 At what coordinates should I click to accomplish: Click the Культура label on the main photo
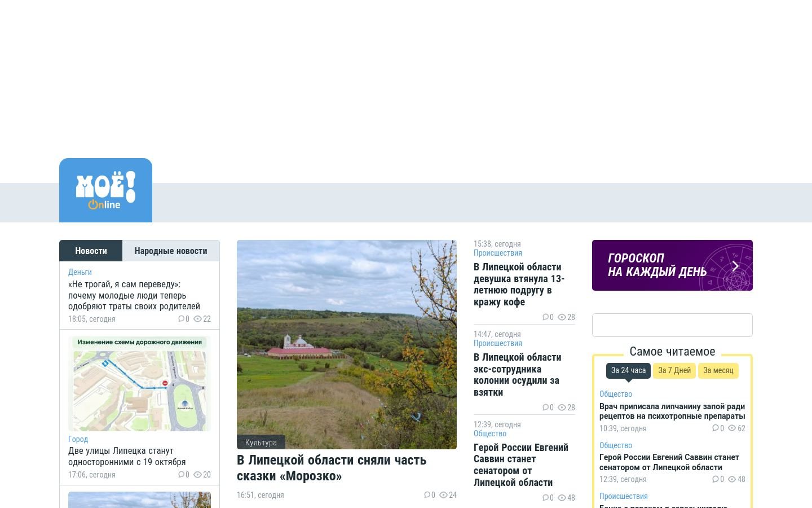coord(261,443)
